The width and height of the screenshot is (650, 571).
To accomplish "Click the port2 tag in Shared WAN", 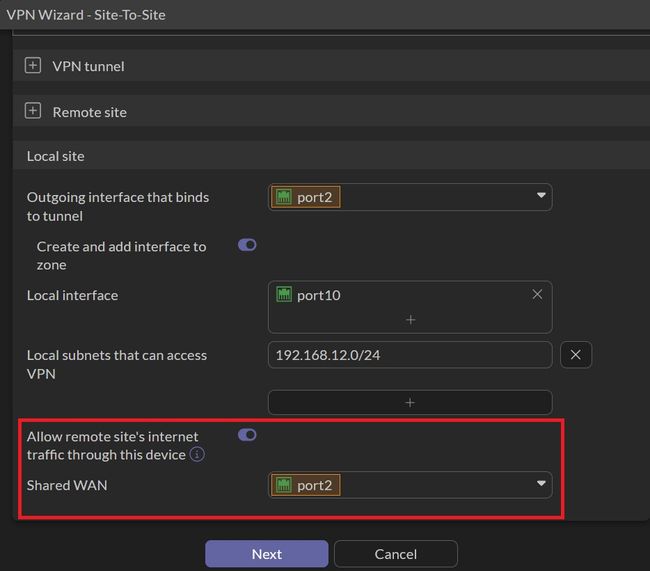I will pos(306,485).
